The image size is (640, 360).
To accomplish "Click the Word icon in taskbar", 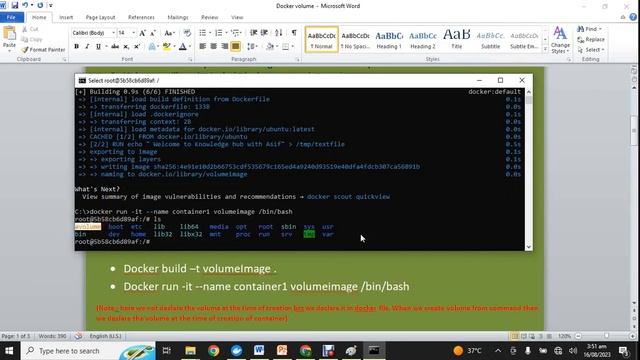I will tap(259, 351).
